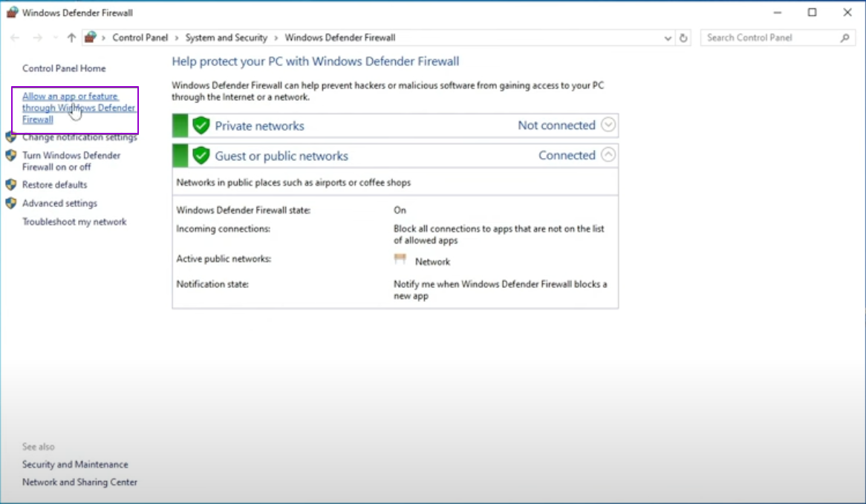Viewport: 866px width, 504px height.
Task: Expand the Private networks section
Action: (608, 125)
